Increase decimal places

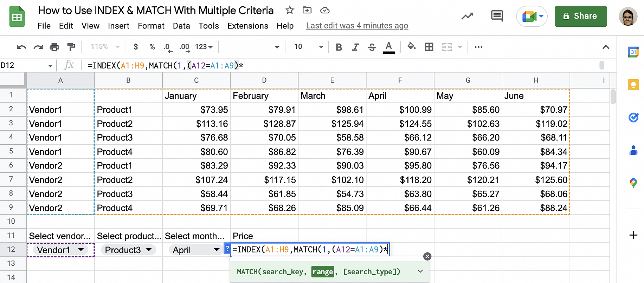(x=185, y=47)
